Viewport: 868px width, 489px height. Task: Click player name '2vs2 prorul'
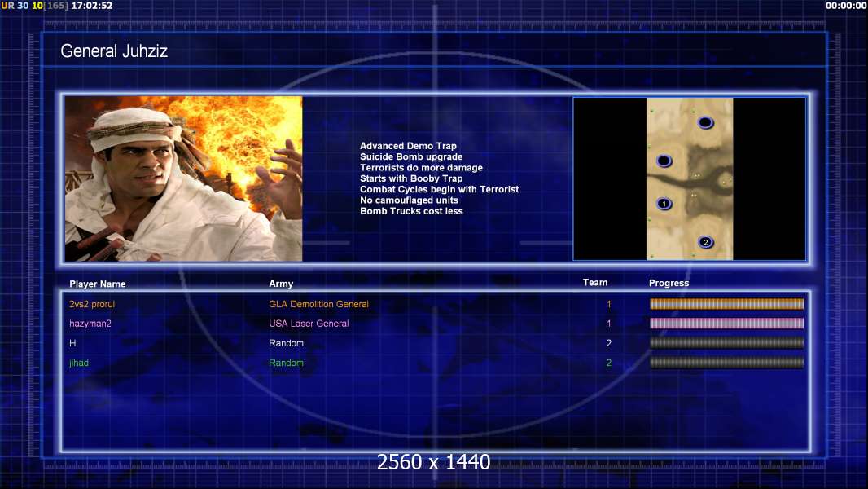pyautogui.click(x=92, y=304)
